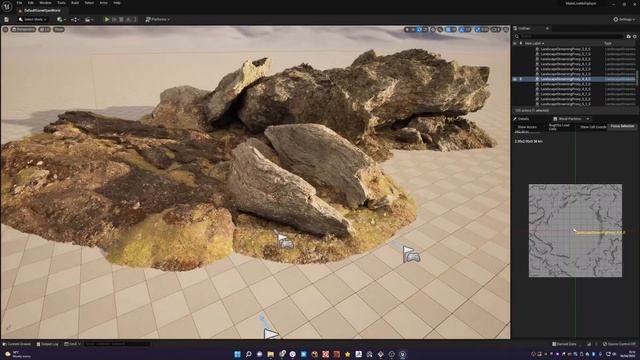The width and height of the screenshot is (640, 360).
Task: Select the highlighted LandscapeStreamingProxy row
Action: tap(574, 79)
